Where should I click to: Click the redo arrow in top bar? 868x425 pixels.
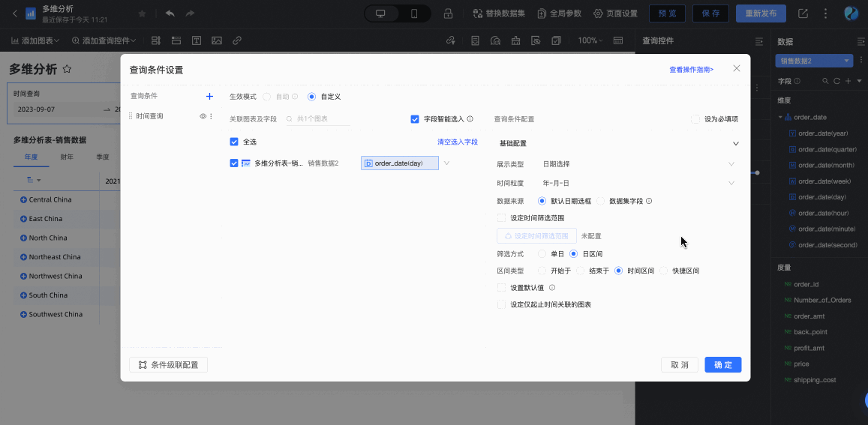[190, 13]
